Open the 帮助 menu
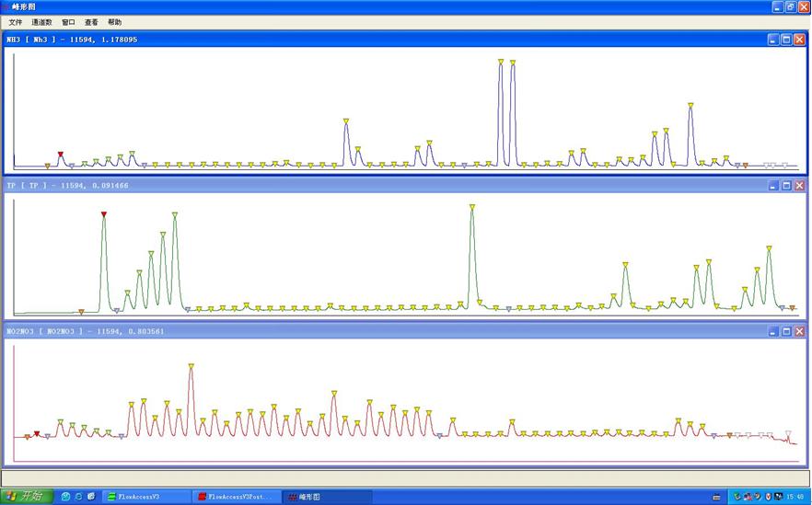 point(114,22)
